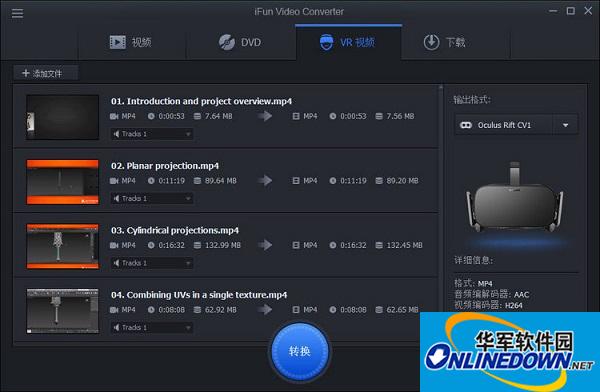
Task: Click conversion arrow icon in Introduction row
Action: click(x=265, y=116)
